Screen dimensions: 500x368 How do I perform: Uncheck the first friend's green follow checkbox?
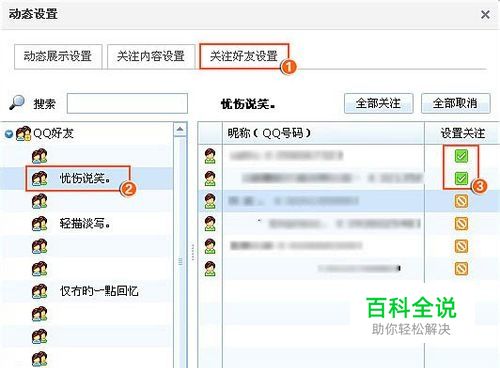click(461, 156)
